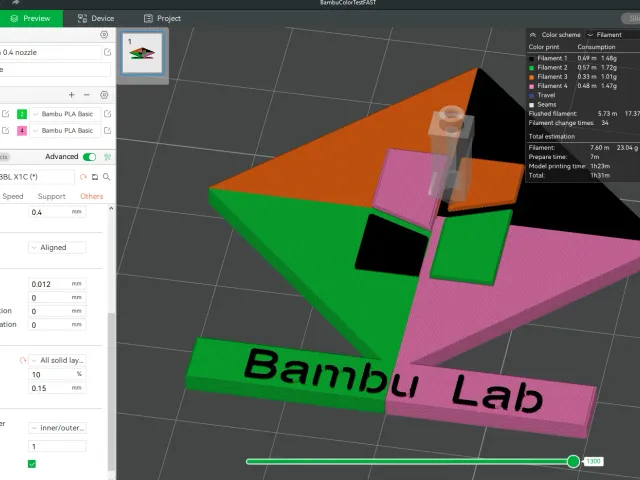
Task: Open the Filament color scheme dropdown
Action: click(612, 35)
